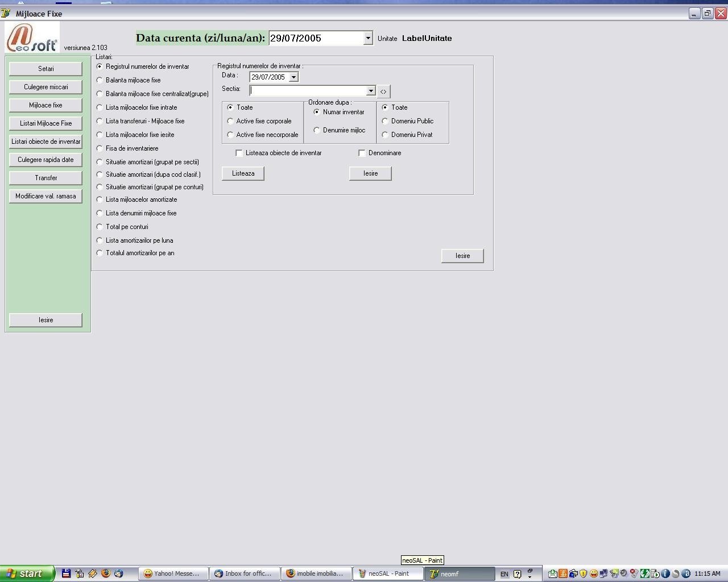Open Culegere rapida date section
The image size is (728, 582).
tap(45, 160)
